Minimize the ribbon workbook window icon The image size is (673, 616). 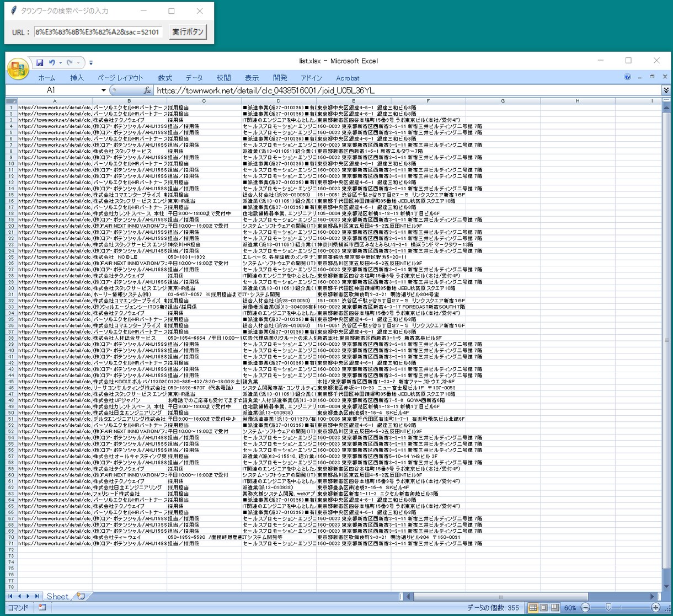click(x=639, y=77)
